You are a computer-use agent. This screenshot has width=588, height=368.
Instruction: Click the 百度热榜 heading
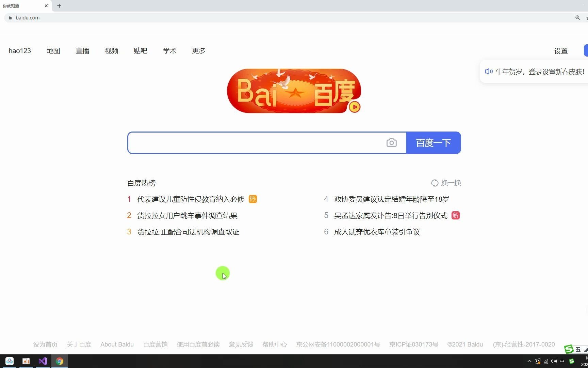141,183
